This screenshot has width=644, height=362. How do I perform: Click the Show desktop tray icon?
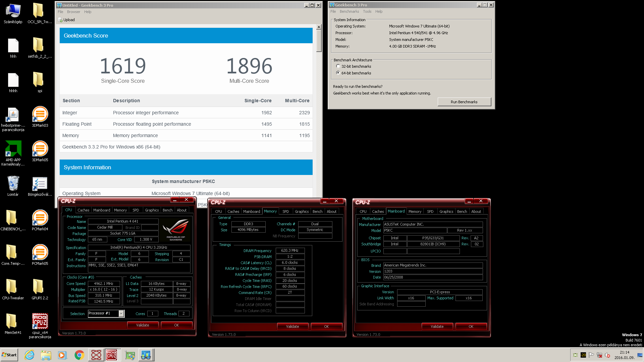coord(640,355)
